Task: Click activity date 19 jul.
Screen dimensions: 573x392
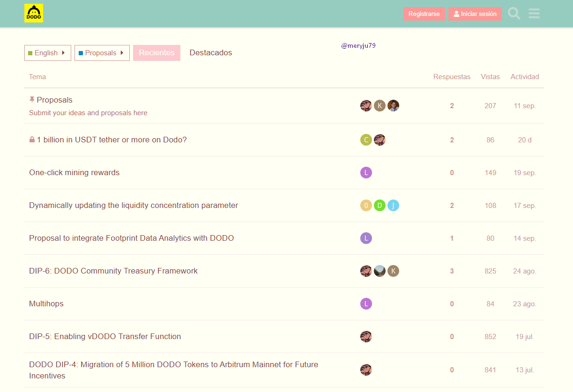Action: point(525,337)
